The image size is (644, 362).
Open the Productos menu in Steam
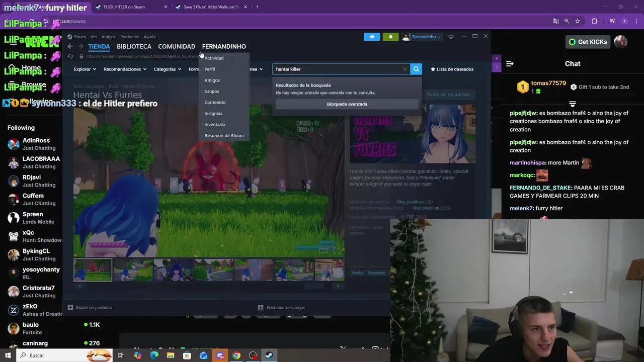click(129, 37)
